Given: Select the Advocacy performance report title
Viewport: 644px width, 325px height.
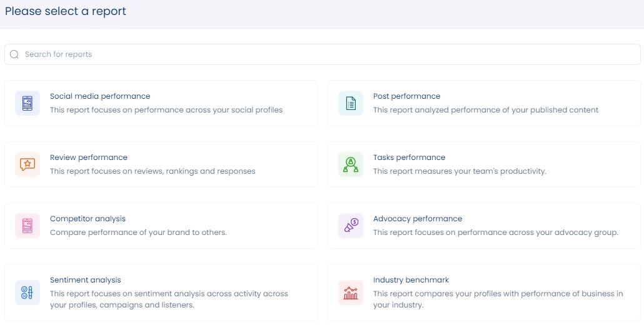Looking at the screenshot, I should point(418,219).
